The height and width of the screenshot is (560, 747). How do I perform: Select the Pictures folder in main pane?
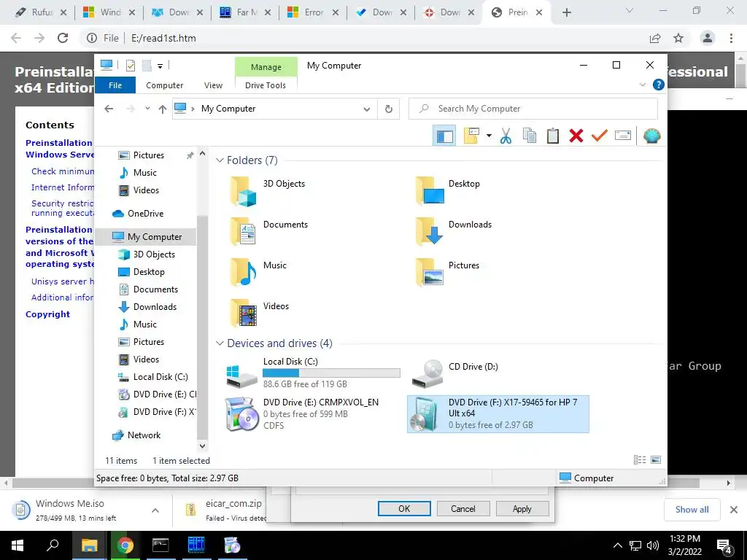coord(447,273)
